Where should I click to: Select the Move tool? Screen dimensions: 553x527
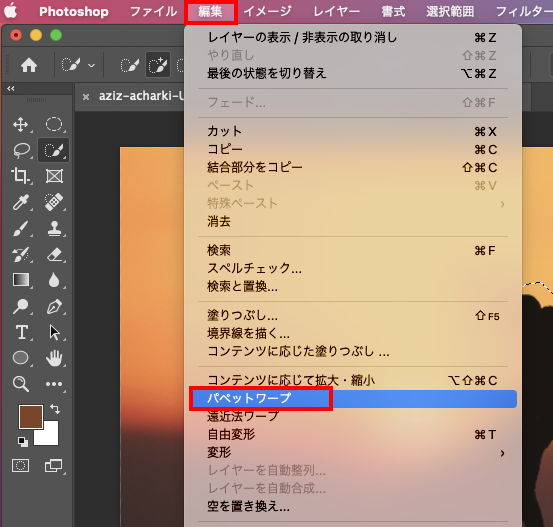[x=20, y=125]
